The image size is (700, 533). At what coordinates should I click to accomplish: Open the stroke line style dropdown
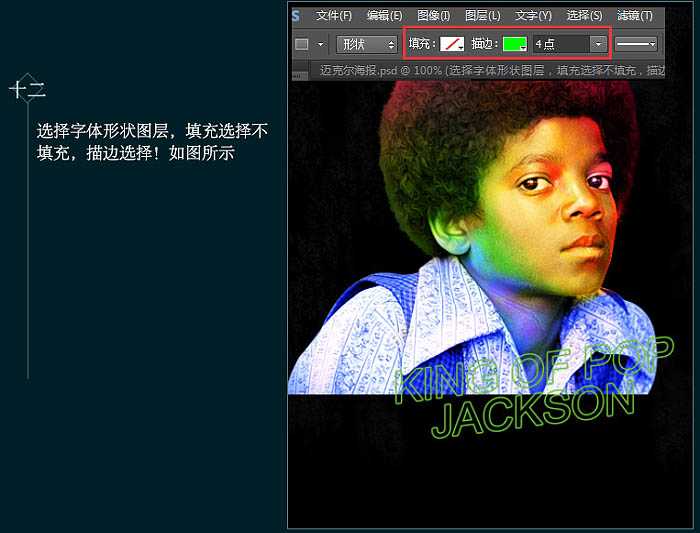coord(636,44)
